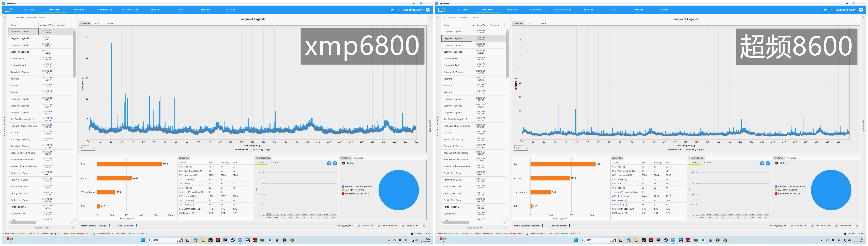Enable Range slider in left window
Screen dimensions: 868x246
pyautogui.click(x=422, y=225)
